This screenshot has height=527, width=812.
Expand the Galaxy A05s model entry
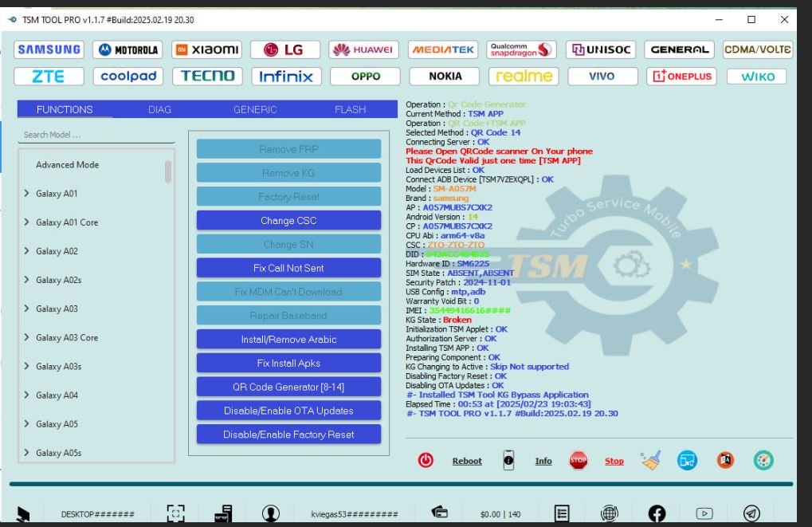click(x=26, y=453)
